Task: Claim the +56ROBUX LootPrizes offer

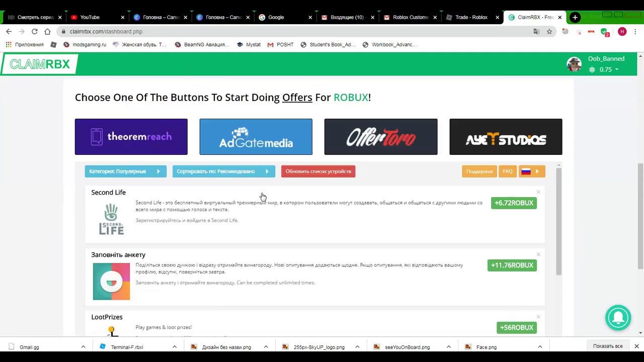Action: pos(516,327)
